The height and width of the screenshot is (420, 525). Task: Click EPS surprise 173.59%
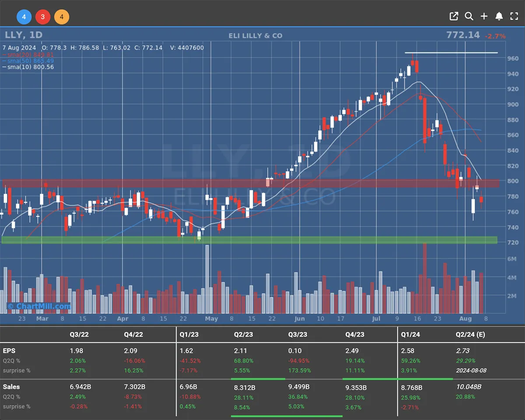[x=300, y=371]
